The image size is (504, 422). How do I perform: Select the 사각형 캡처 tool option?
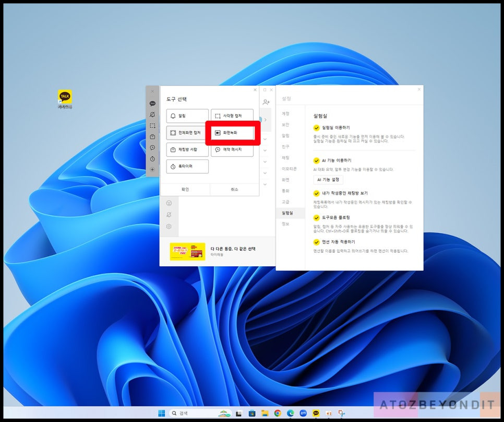coord(232,116)
